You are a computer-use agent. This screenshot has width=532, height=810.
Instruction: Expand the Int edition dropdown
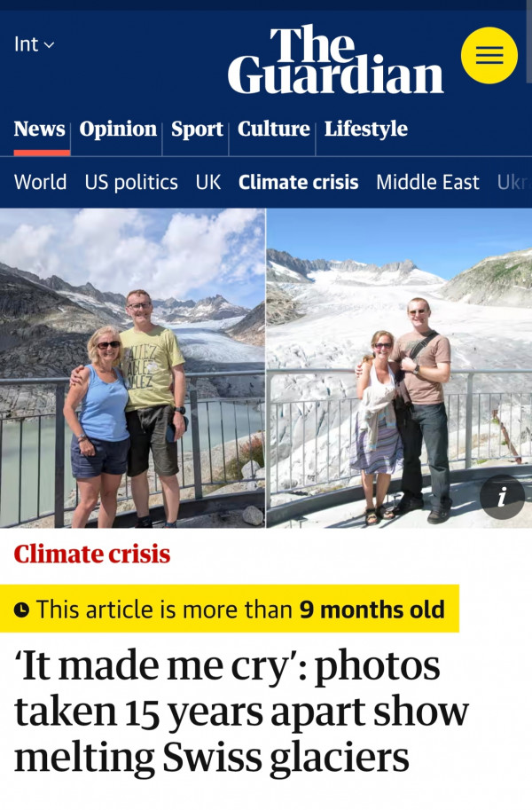[x=34, y=44]
